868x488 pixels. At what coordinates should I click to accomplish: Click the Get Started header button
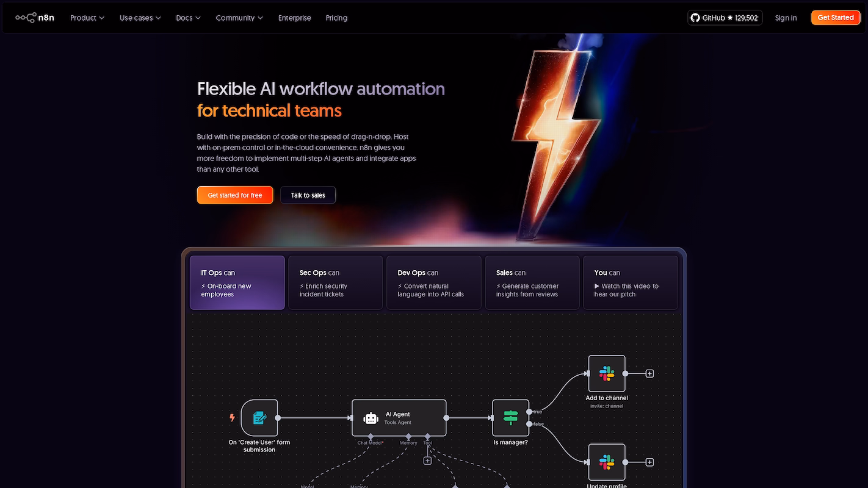point(836,18)
